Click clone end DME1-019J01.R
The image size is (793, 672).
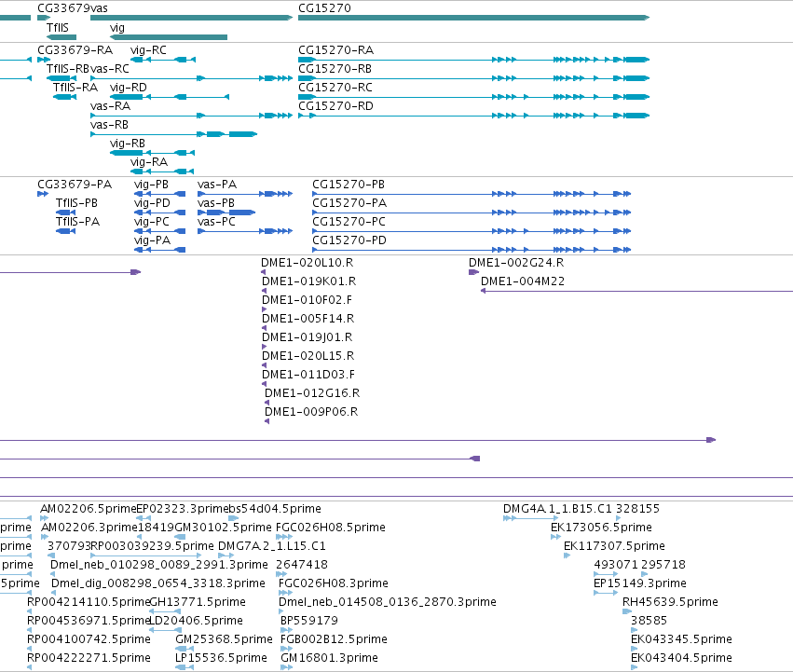307,337
